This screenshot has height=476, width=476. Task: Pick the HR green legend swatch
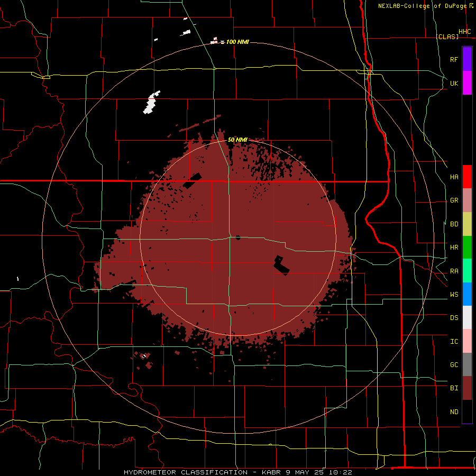click(x=467, y=248)
